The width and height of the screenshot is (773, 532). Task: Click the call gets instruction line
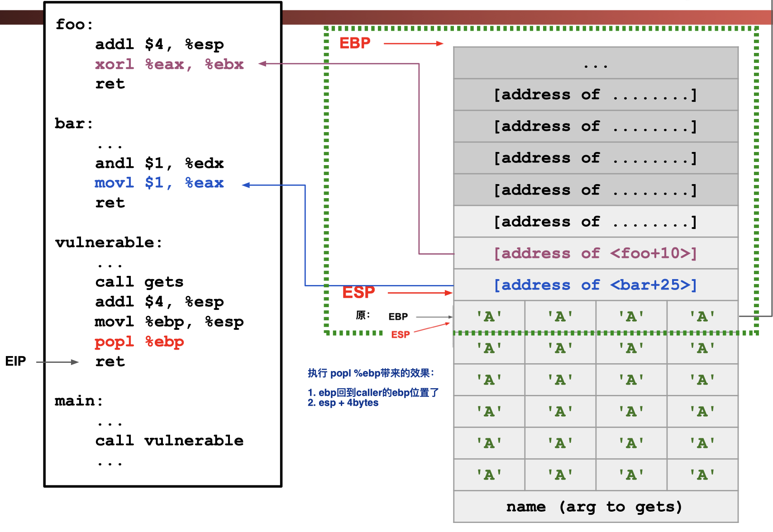(x=139, y=282)
